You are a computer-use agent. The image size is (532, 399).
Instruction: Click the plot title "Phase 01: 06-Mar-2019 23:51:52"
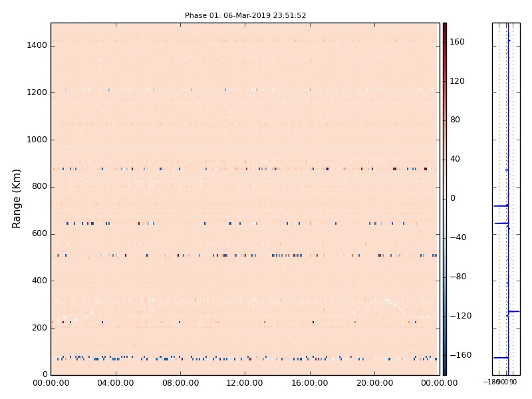pos(245,15)
